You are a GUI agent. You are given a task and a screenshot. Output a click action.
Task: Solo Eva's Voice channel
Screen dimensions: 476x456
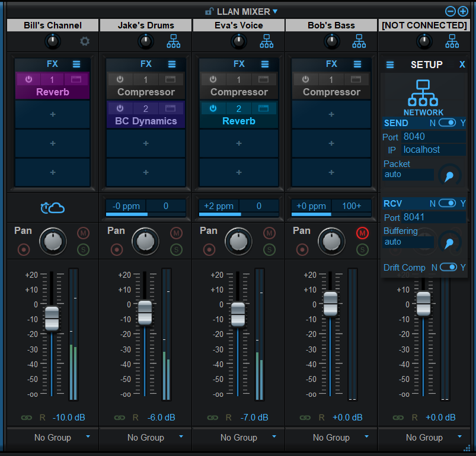[269, 249]
